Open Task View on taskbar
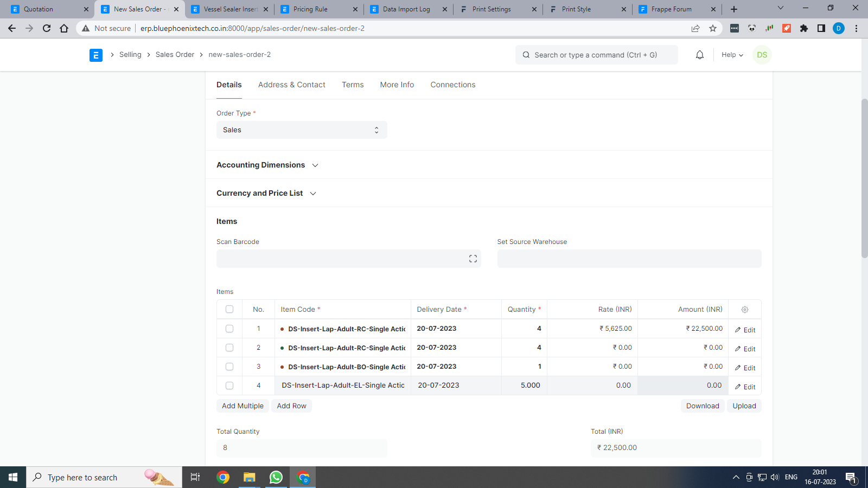Screen dimensions: 868x488 pos(195,477)
